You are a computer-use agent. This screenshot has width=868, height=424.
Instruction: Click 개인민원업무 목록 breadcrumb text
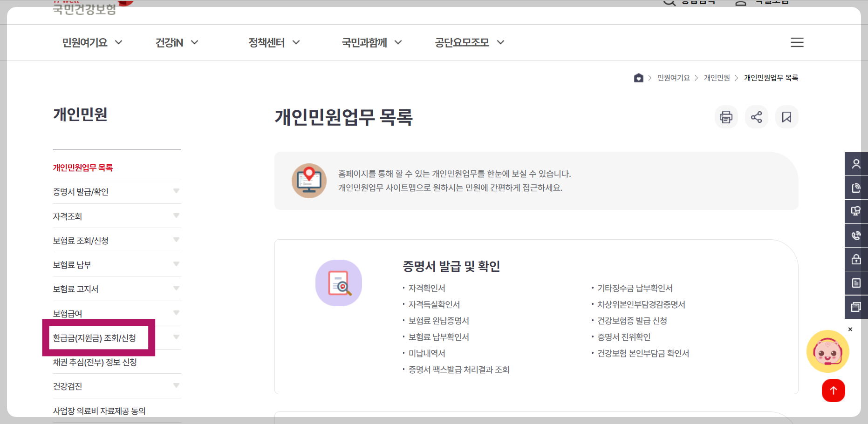(771, 78)
